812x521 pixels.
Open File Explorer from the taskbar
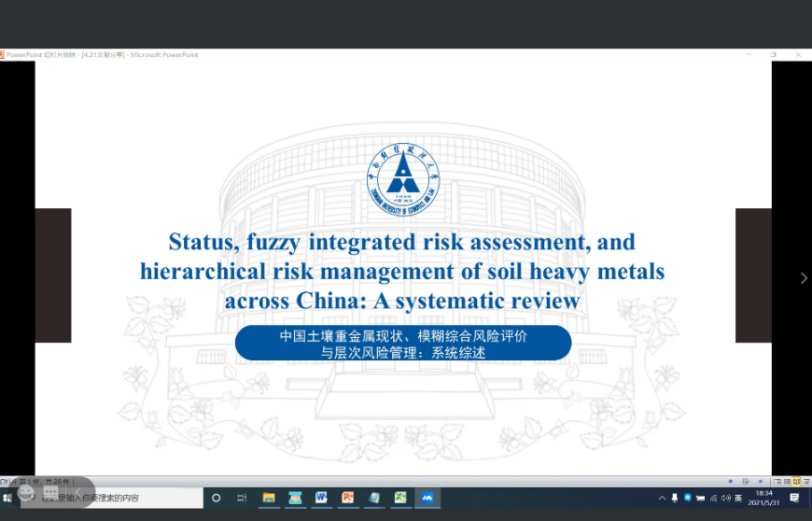tap(269, 498)
